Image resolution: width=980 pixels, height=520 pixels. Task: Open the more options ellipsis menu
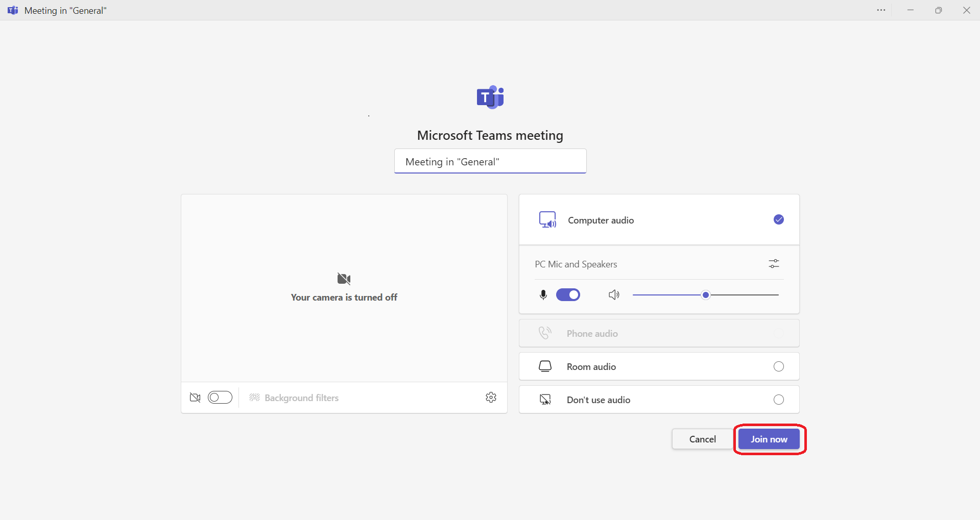881,10
